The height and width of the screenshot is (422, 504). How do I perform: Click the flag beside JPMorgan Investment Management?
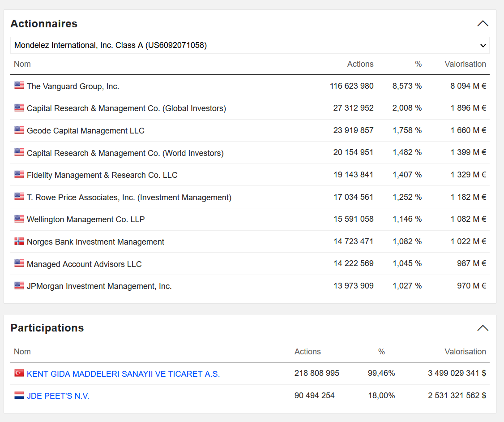click(19, 286)
